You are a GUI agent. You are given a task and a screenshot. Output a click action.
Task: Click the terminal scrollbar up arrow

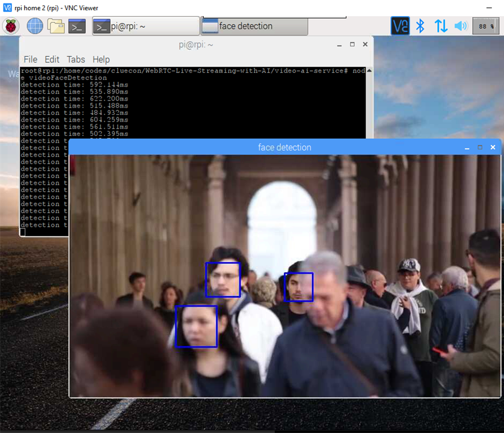coord(369,70)
